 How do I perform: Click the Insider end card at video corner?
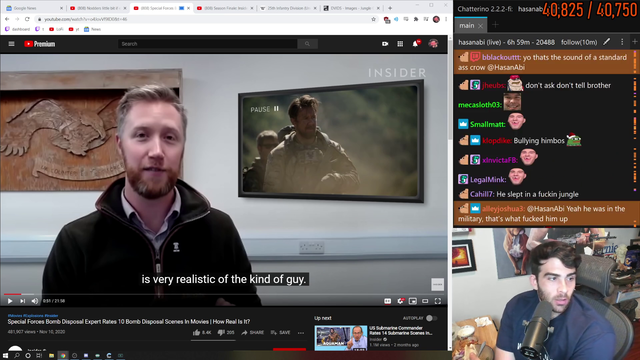437,284
